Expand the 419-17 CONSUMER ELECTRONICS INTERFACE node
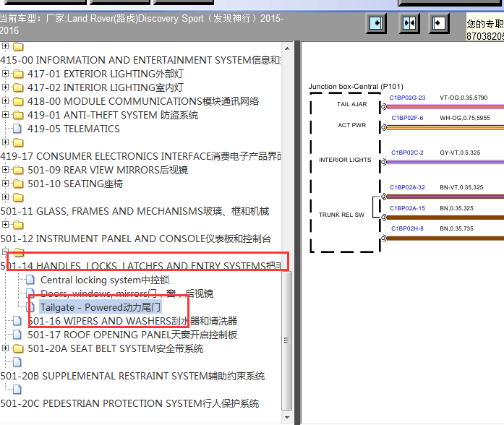Image resolution: width=504 pixels, height=425 pixels. (x=5, y=142)
